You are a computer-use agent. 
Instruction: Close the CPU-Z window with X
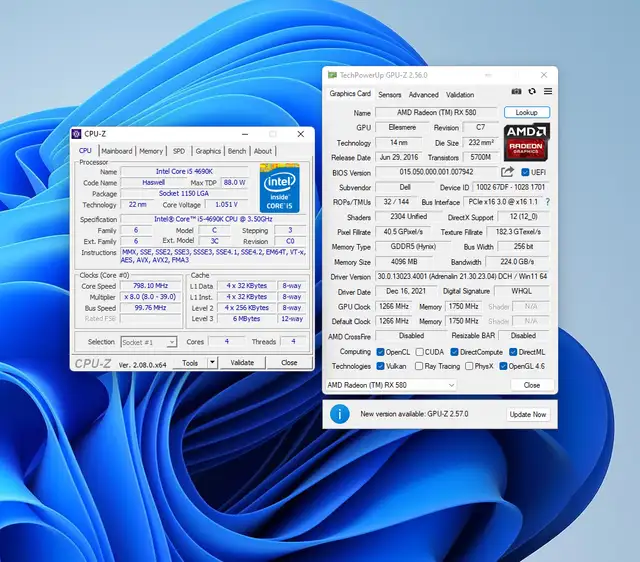[301, 134]
